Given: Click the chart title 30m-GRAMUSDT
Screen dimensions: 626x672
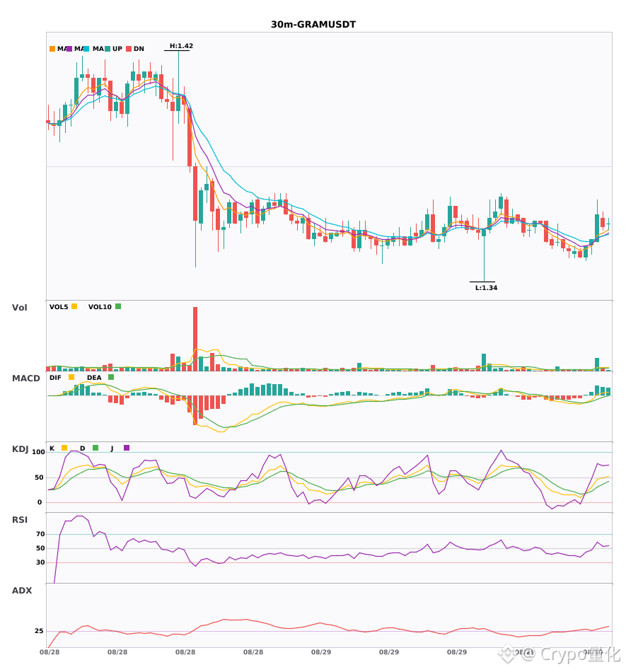Looking at the screenshot, I should pos(313,25).
